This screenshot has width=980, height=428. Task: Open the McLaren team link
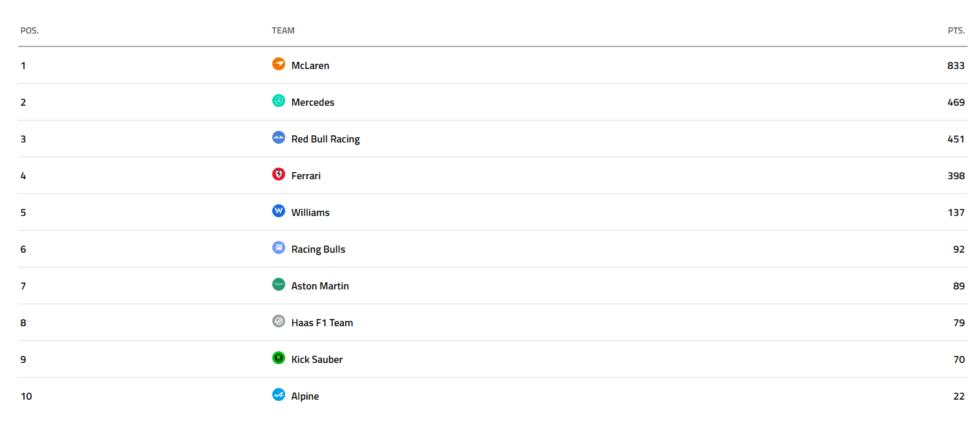310,66
